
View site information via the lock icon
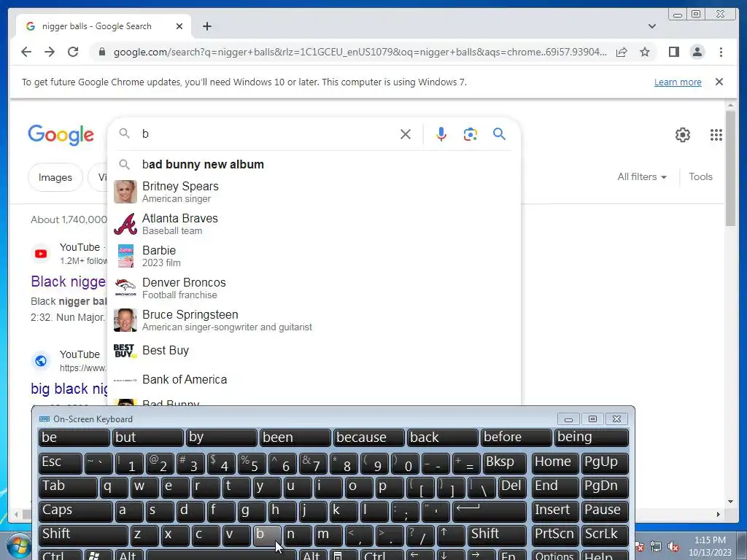click(101, 52)
